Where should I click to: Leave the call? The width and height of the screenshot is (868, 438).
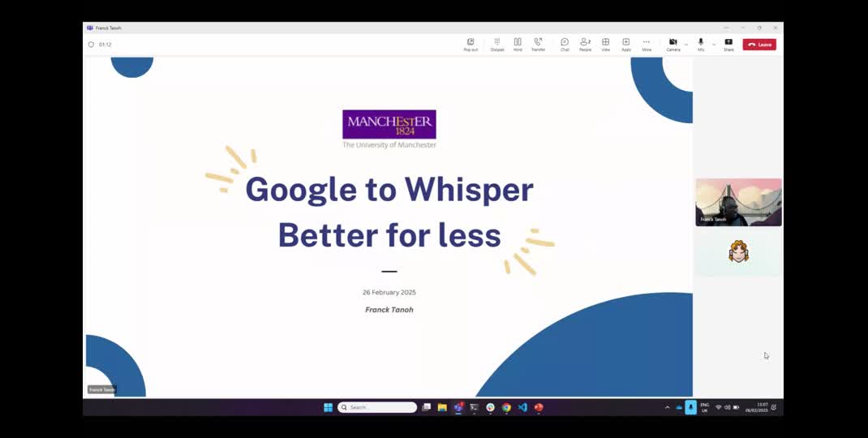[759, 45]
